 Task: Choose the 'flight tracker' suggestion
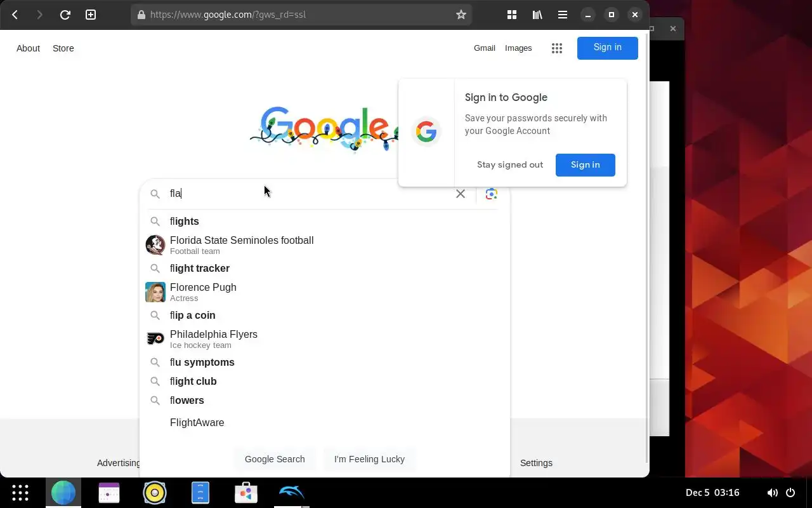click(x=325, y=268)
